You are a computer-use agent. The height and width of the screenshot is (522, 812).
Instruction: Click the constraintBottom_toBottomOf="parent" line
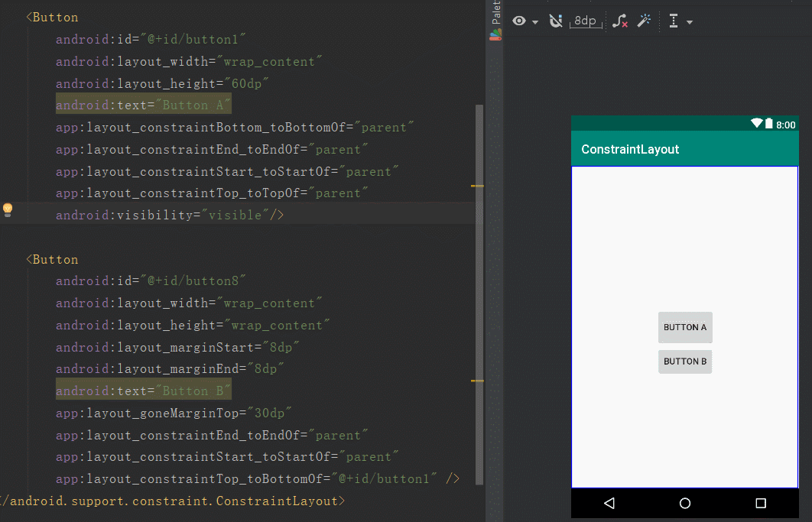tap(235, 128)
